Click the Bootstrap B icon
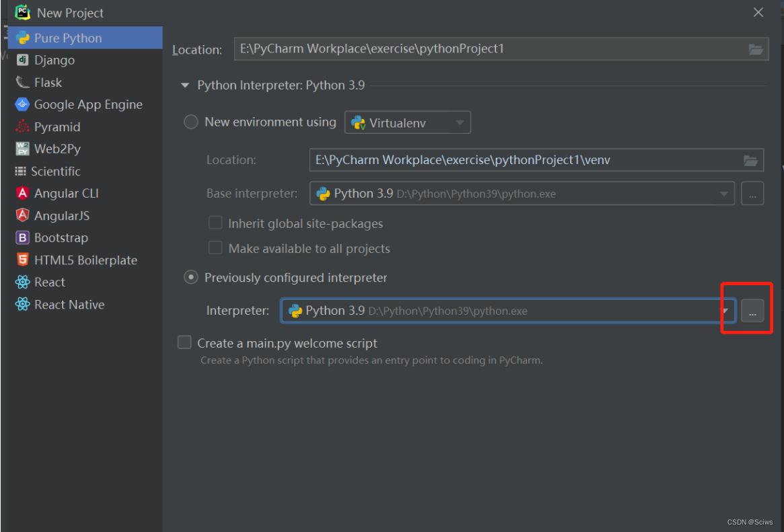The image size is (784, 532). 22,238
